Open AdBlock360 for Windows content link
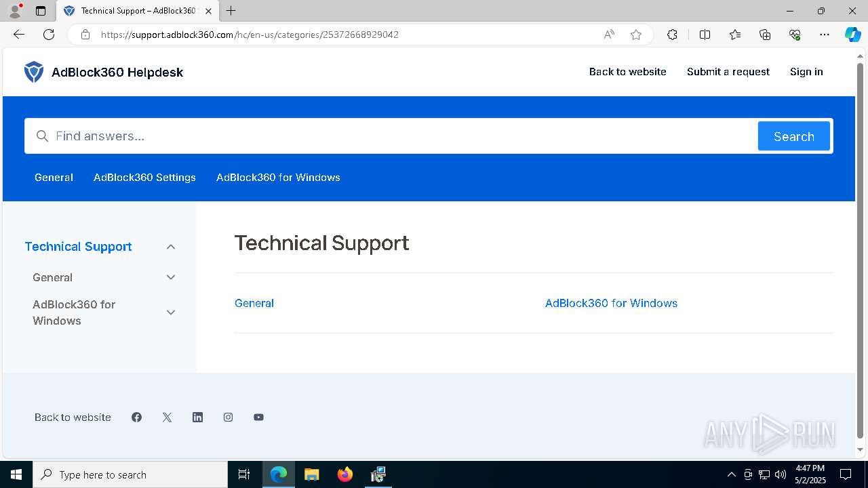The image size is (868, 488). [x=611, y=303]
